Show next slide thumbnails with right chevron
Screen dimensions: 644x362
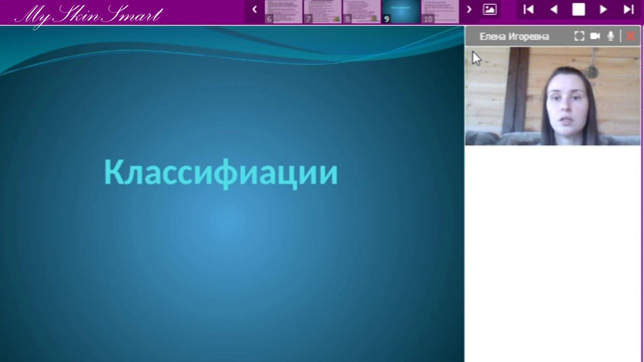469,9
